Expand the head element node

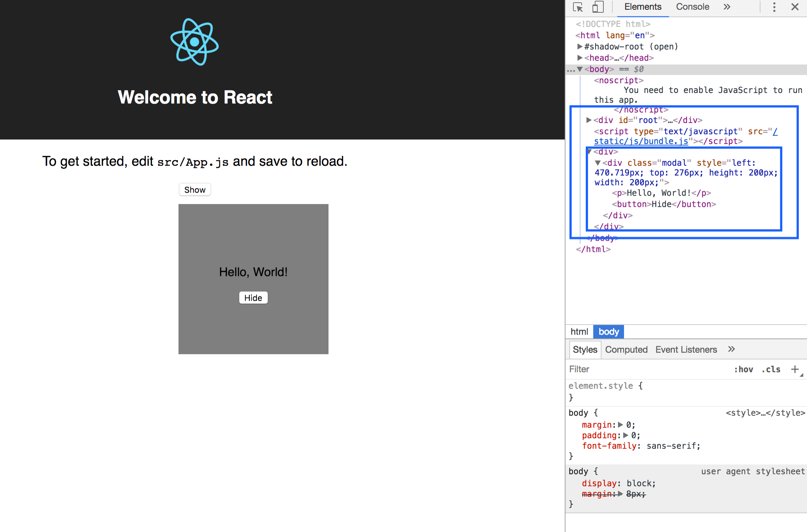[x=580, y=58]
